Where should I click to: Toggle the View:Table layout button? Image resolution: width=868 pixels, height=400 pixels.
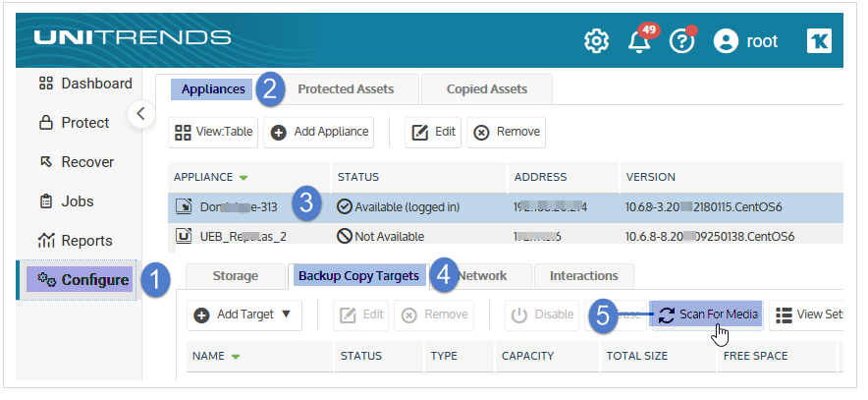[213, 133]
